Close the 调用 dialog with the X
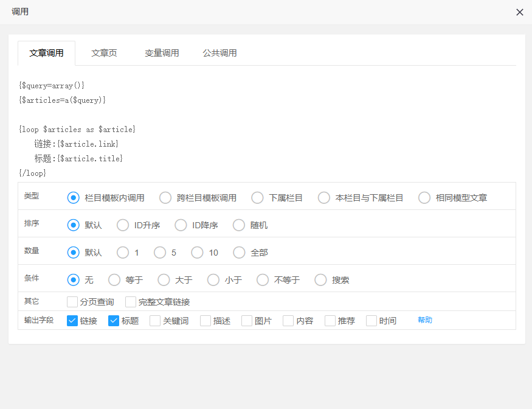Image resolution: width=532 pixels, height=409 pixels. 519,12
